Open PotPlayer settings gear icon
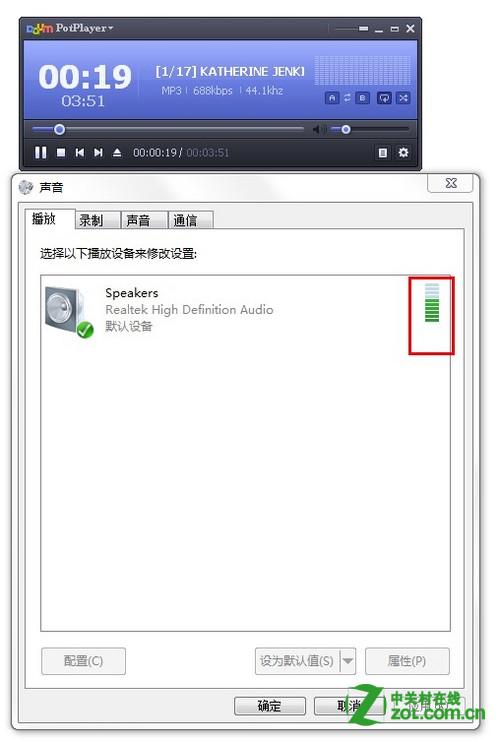The image size is (500, 741). tap(403, 153)
